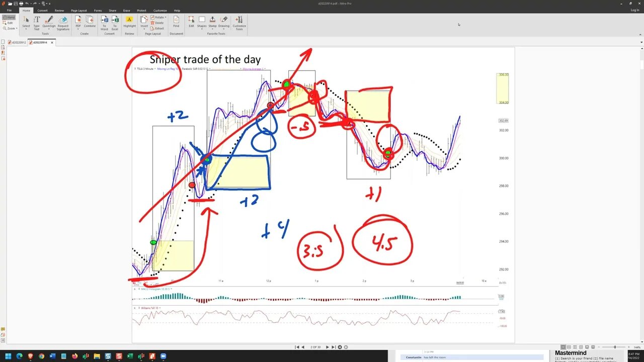Switch to Edit mode in left tools
Image resolution: width=644 pixels, height=362 pixels.
tap(9, 23)
